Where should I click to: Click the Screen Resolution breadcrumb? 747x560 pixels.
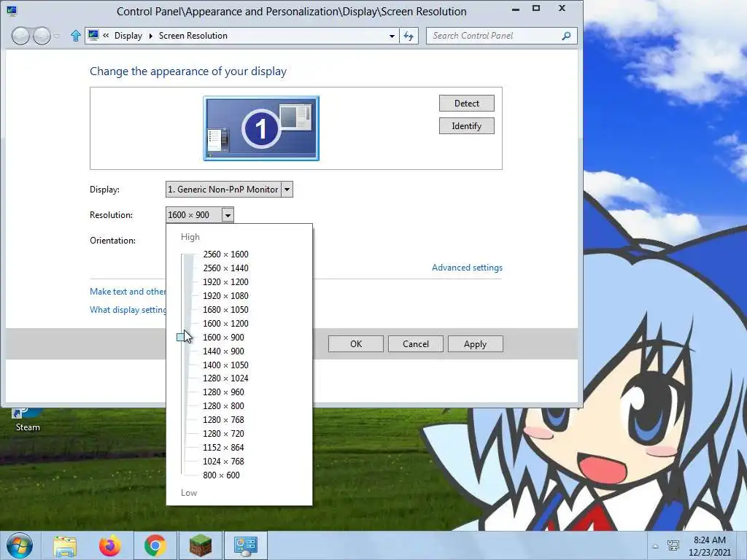(x=193, y=36)
